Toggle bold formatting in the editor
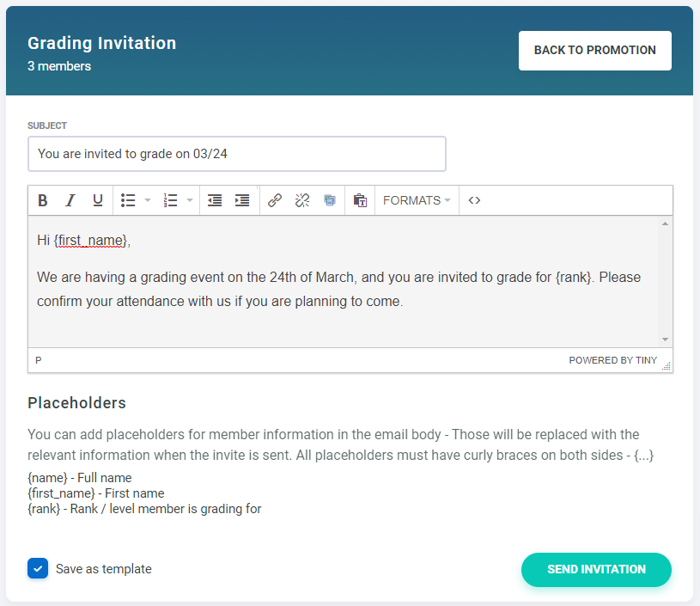 point(43,200)
